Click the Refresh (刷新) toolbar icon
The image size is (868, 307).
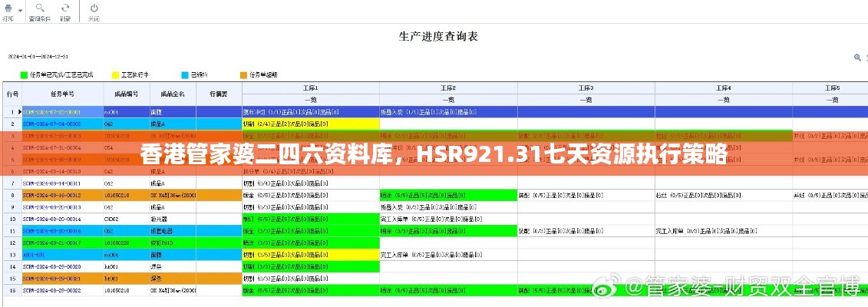click(x=65, y=7)
